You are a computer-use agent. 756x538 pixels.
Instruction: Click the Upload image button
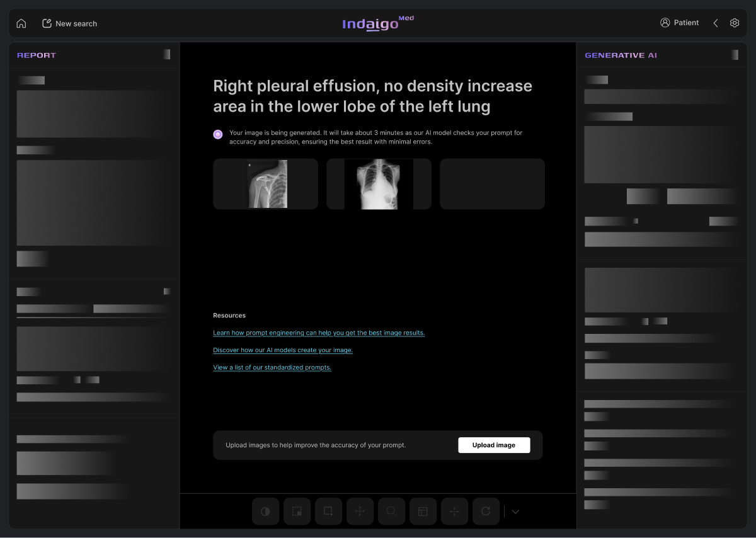494,445
